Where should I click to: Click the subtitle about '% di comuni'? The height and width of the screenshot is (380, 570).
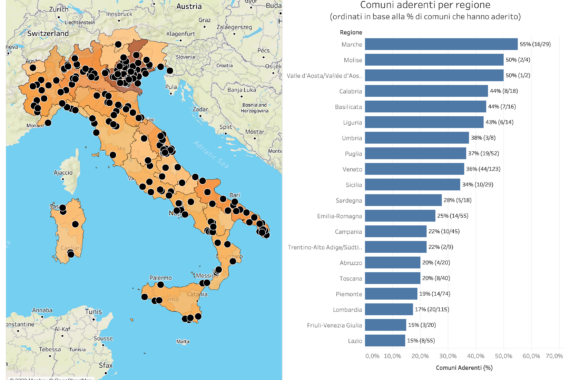pos(425,17)
